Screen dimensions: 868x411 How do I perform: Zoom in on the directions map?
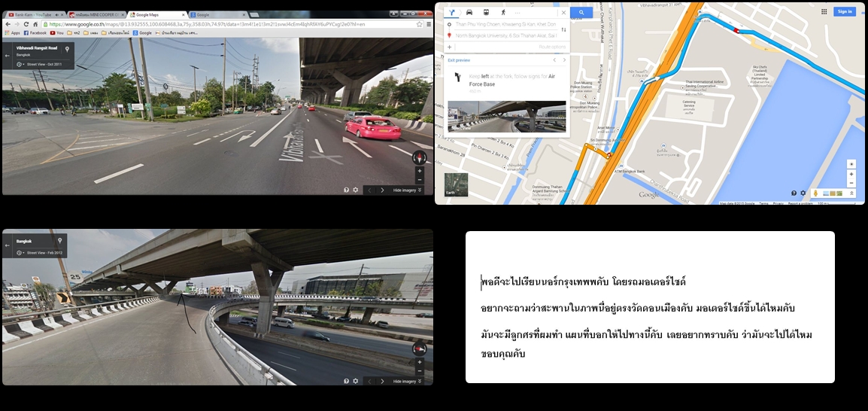pyautogui.click(x=851, y=174)
